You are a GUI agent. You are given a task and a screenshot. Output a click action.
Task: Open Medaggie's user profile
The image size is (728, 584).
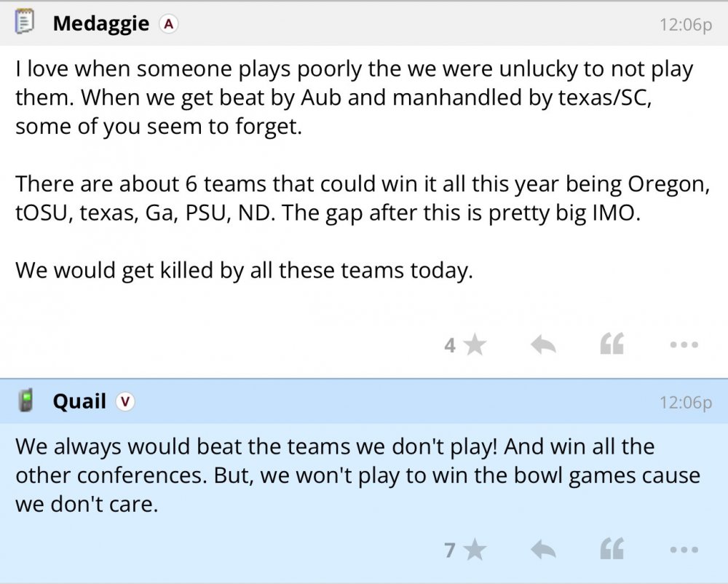click(x=100, y=24)
